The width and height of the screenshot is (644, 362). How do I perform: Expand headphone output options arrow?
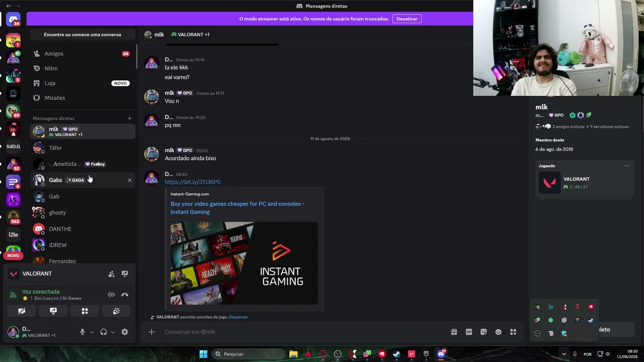coord(113,332)
